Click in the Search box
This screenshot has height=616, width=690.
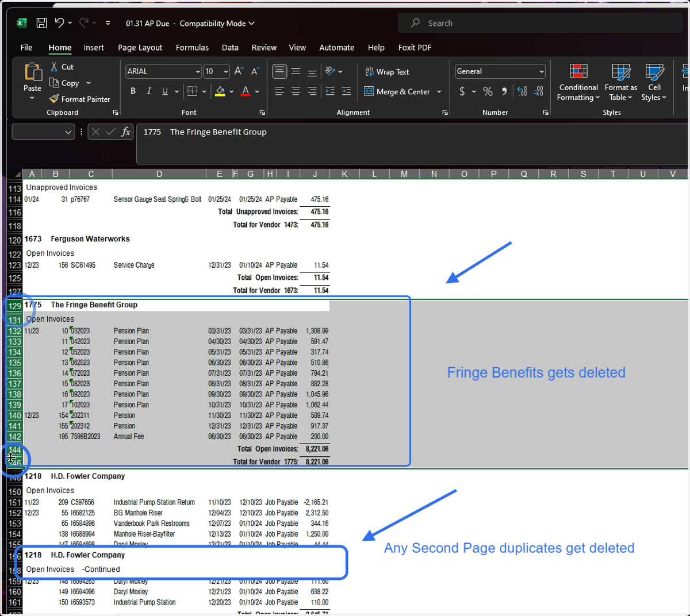(x=540, y=23)
